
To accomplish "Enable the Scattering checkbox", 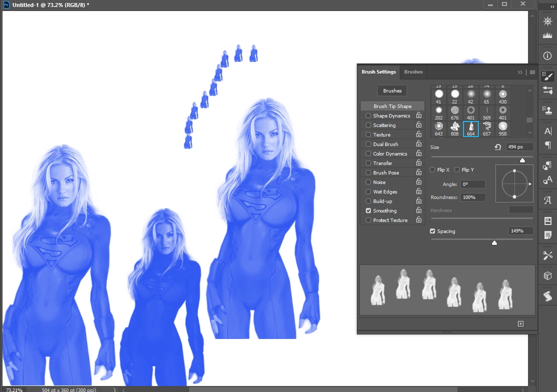I will tap(368, 125).
